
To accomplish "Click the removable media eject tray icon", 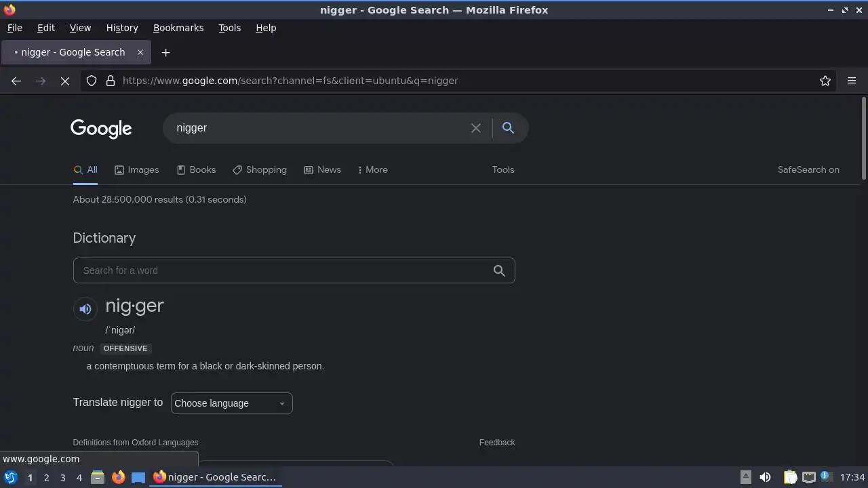I will click(x=745, y=477).
